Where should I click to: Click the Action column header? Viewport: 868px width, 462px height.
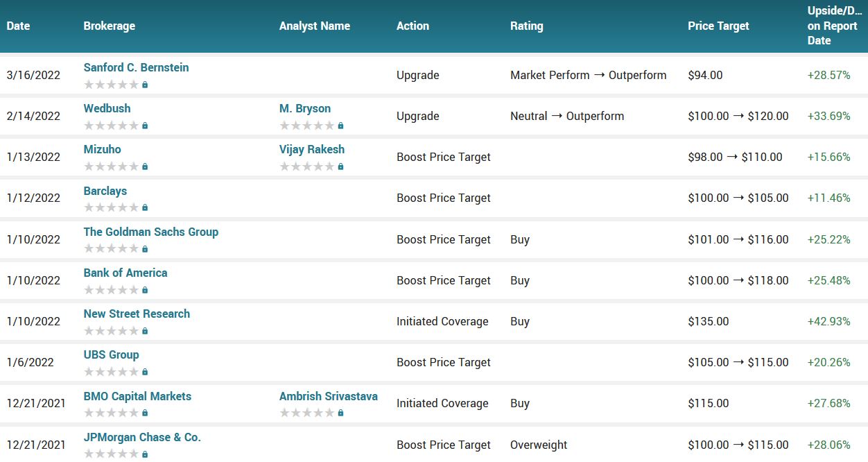(413, 26)
